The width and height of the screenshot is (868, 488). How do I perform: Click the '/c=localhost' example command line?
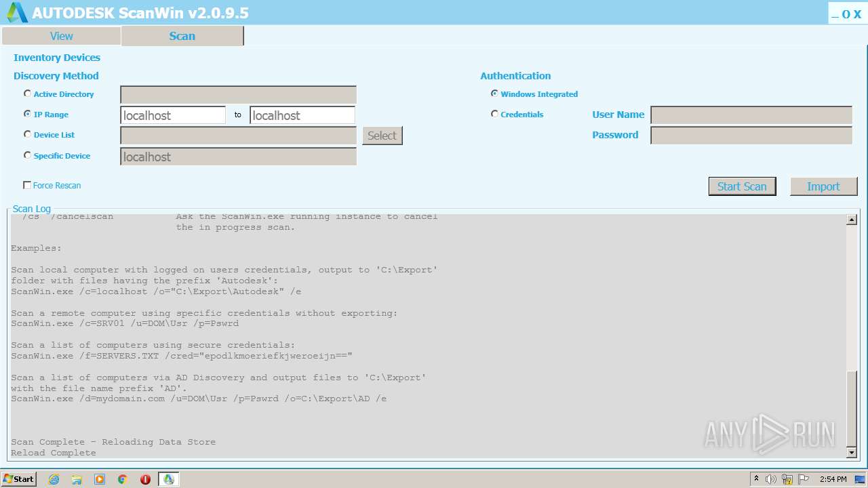[156, 292]
